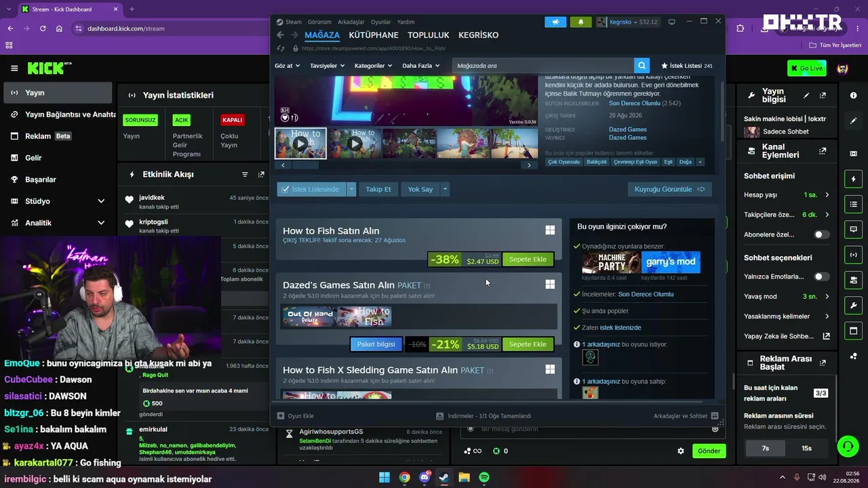Open Kategoriler dropdown in Steam store
The width and height of the screenshot is (868, 488).
pyautogui.click(x=374, y=66)
